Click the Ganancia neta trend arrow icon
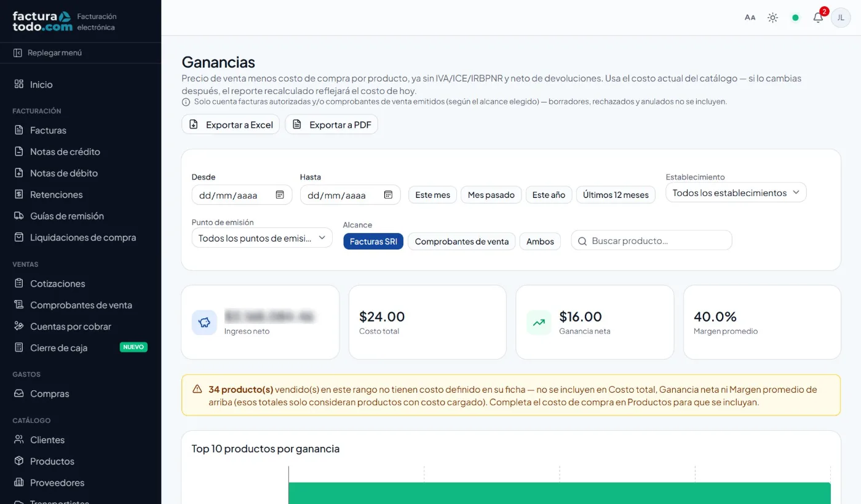Image resolution: width=861 pixels, height=504 pixels. [x=539, y=322]
